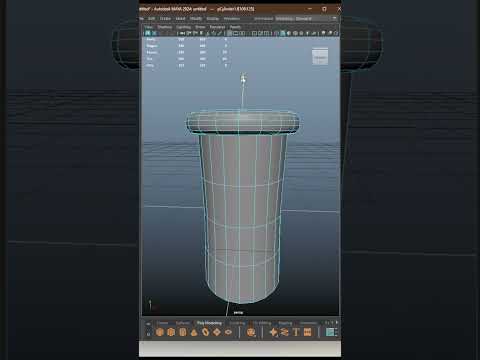The image size is (480, 360).
Task: Click the Verts row in the poly count HUD
Action: click(187, 39)
